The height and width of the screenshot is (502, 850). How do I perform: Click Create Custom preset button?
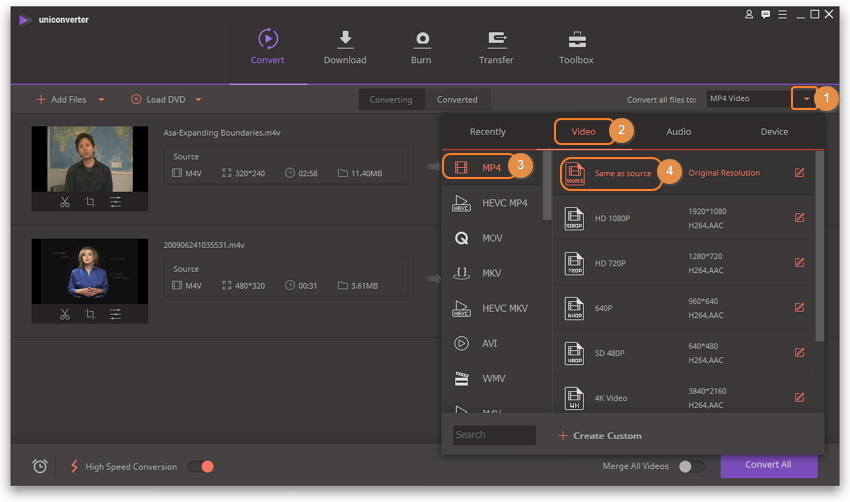pyautogui.click(x=600, y=436)
